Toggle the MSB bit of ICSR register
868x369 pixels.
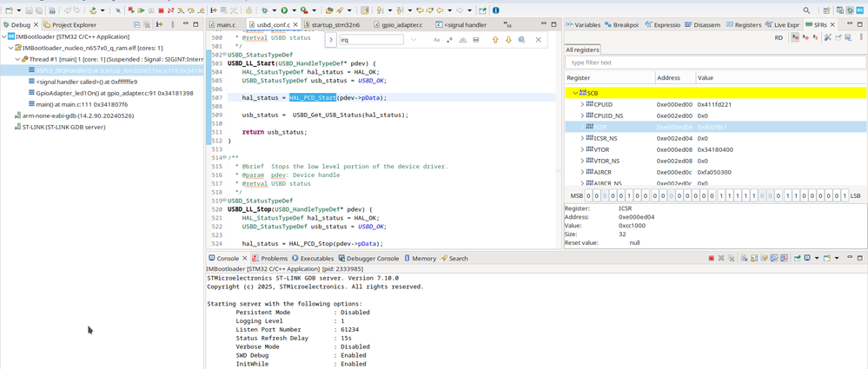point(589,196)
